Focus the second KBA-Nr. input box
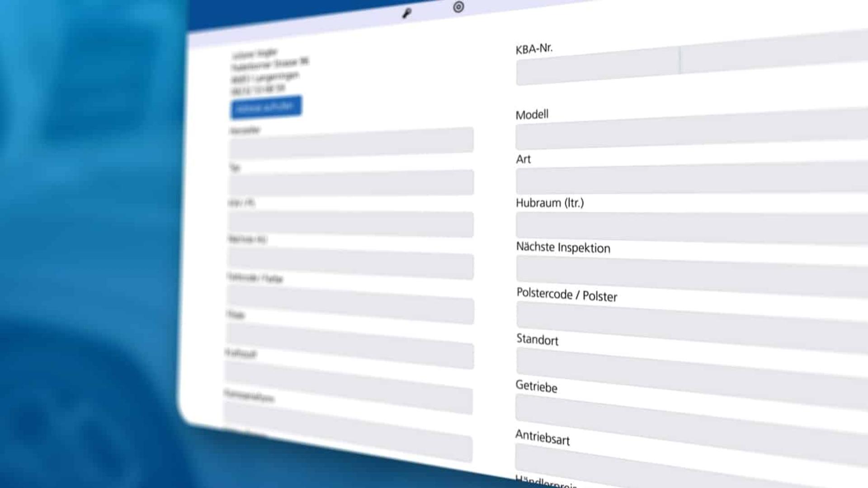 (x=774, y=52)
